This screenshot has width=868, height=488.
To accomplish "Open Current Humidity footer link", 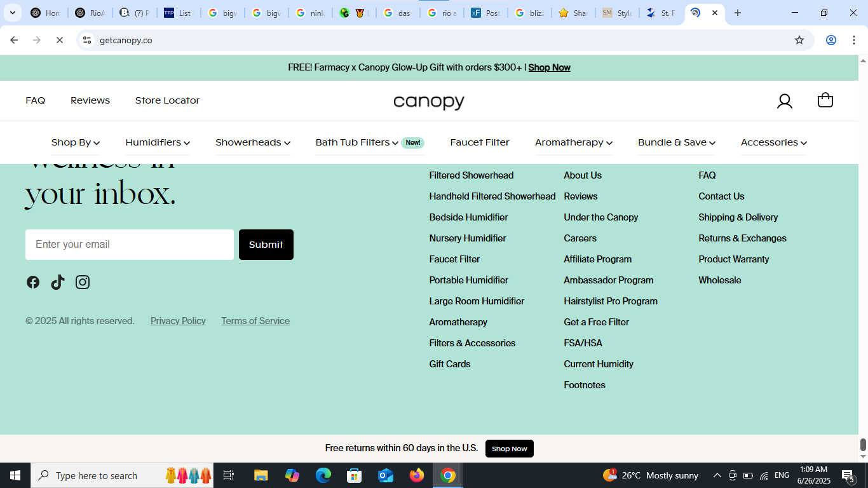I will click(x=599, y=364).
